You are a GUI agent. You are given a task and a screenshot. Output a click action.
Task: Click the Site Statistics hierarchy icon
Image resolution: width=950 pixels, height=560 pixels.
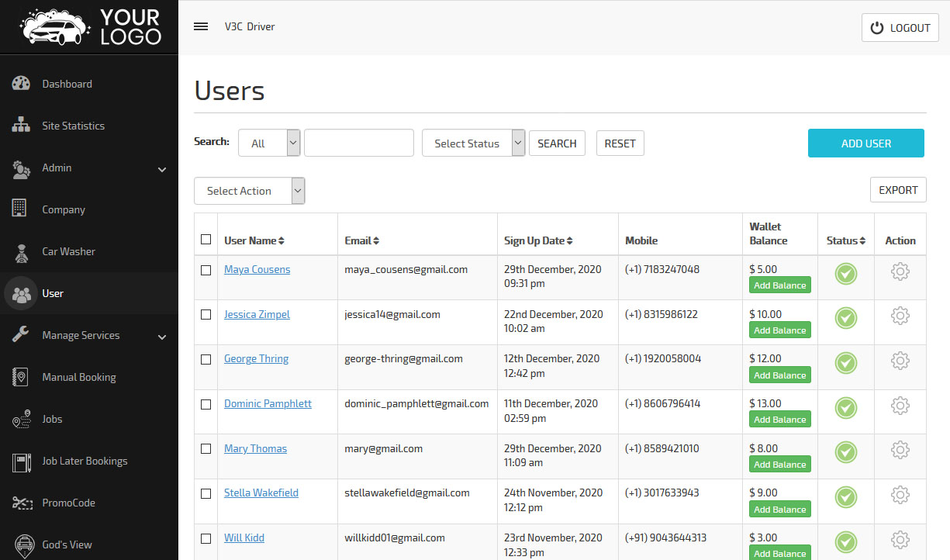(21, 126)
